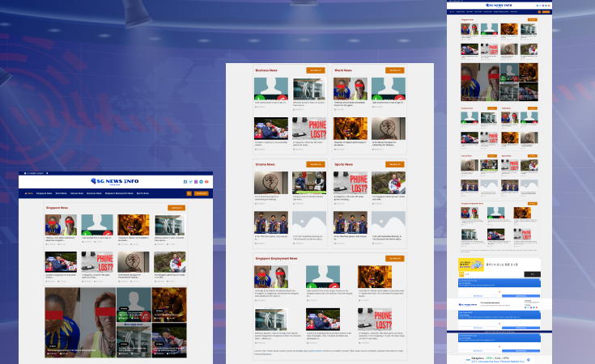Open the Telegram social icon
The image size is (595, 364).
pos(201,182)
